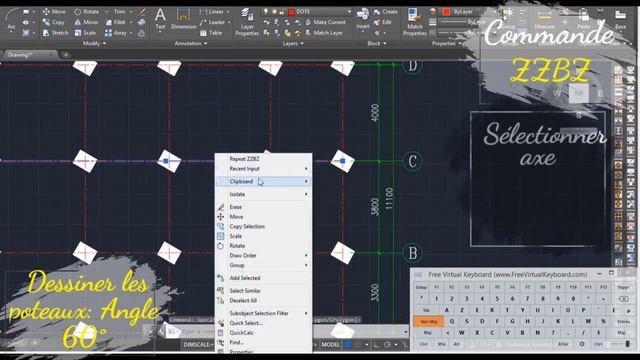Click the Leader annotation tool
Image resolution: width=640 pixels, height=360 pixels.
click(213, 22)
